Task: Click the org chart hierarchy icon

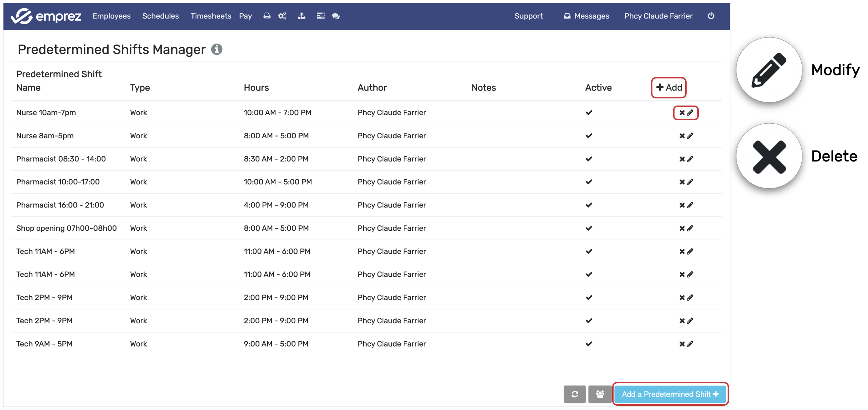Action: click(x=301, y=16)
